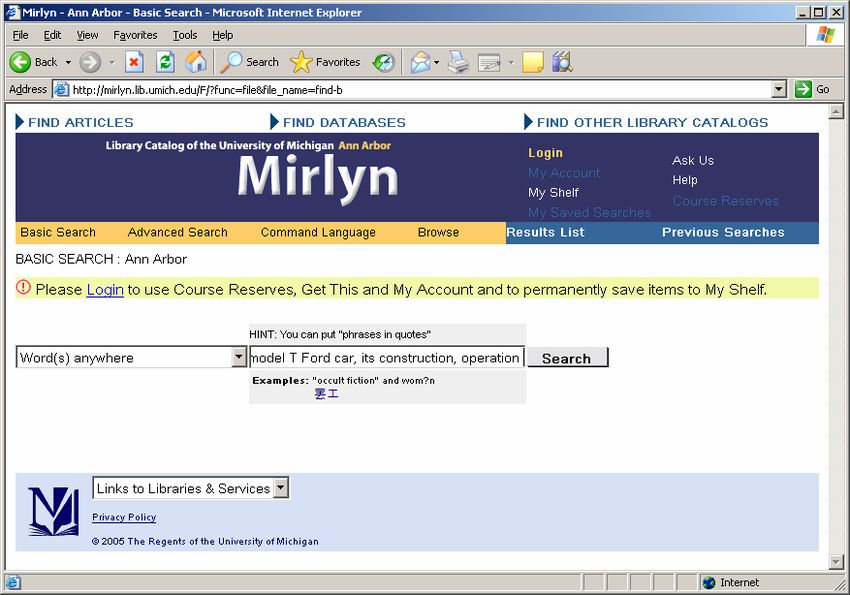
Task: Click FIND OTHER LIBRARY CATALOGS link
Action: click(652, 122)
